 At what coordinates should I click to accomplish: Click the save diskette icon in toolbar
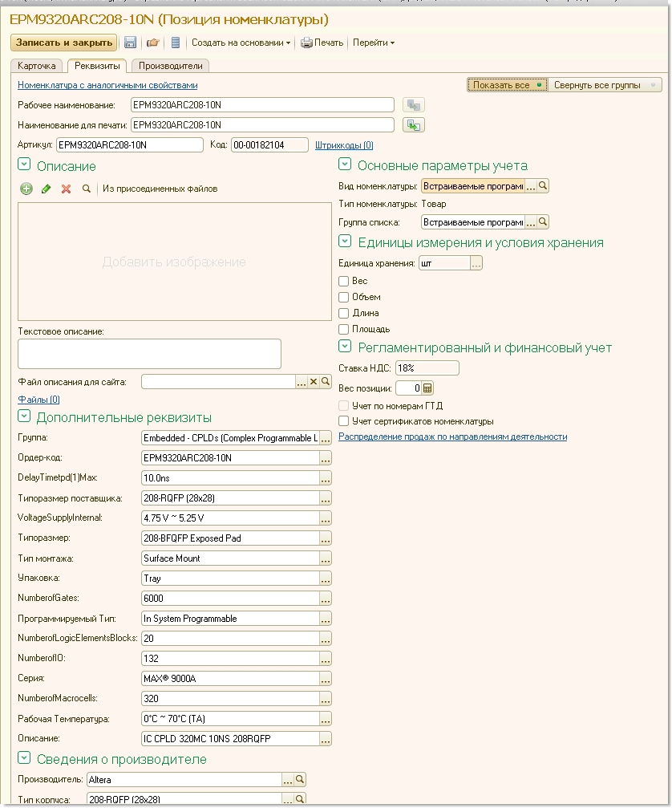[x=130, y=43]
